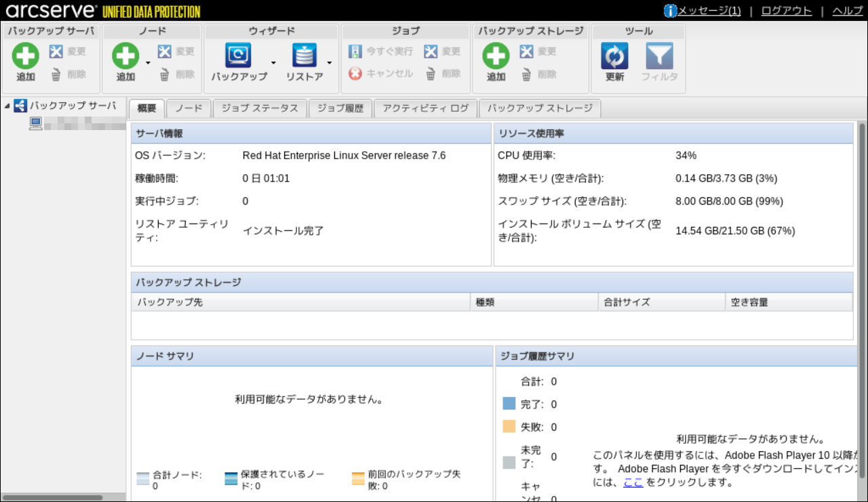Click the 更新 refresh icon

click(x=614, y=56)
